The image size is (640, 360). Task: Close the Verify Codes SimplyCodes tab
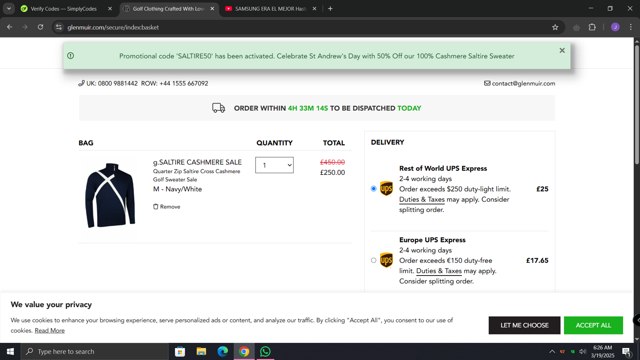(x=110, y=9)
